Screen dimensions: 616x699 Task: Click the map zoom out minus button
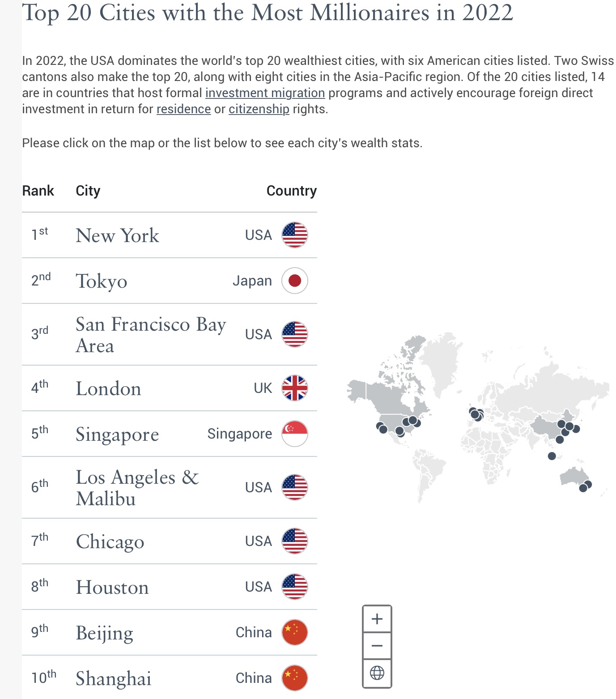(x=377, y=646)
